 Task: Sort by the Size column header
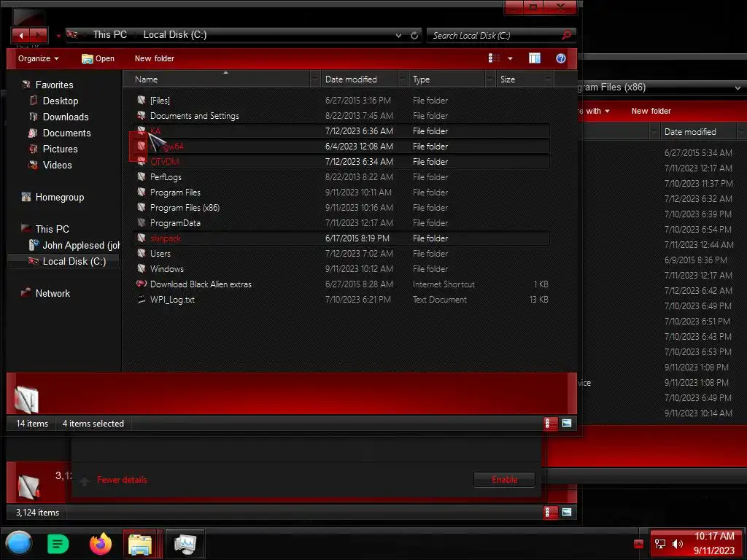519,79
